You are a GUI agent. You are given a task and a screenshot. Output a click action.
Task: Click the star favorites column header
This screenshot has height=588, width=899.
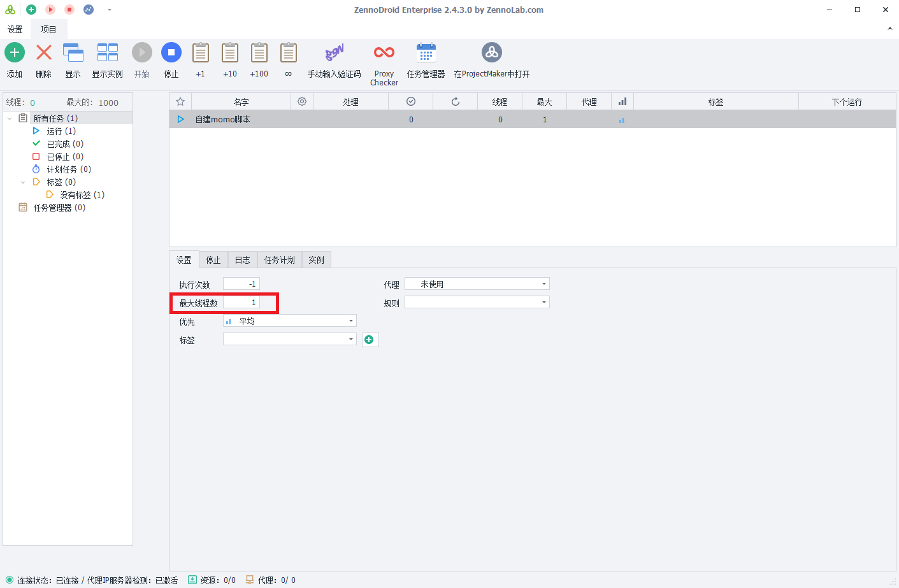coord(180,102)
